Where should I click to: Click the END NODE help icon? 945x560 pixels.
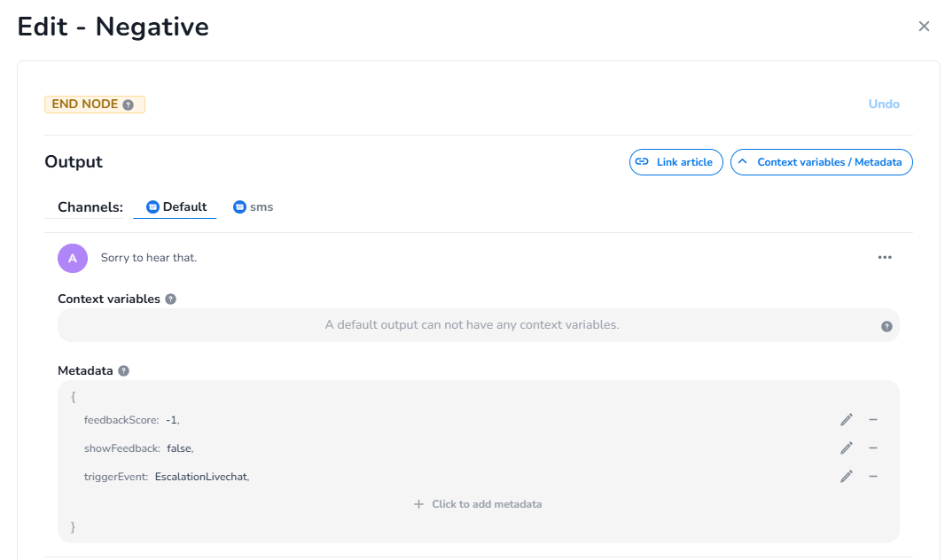129,105
